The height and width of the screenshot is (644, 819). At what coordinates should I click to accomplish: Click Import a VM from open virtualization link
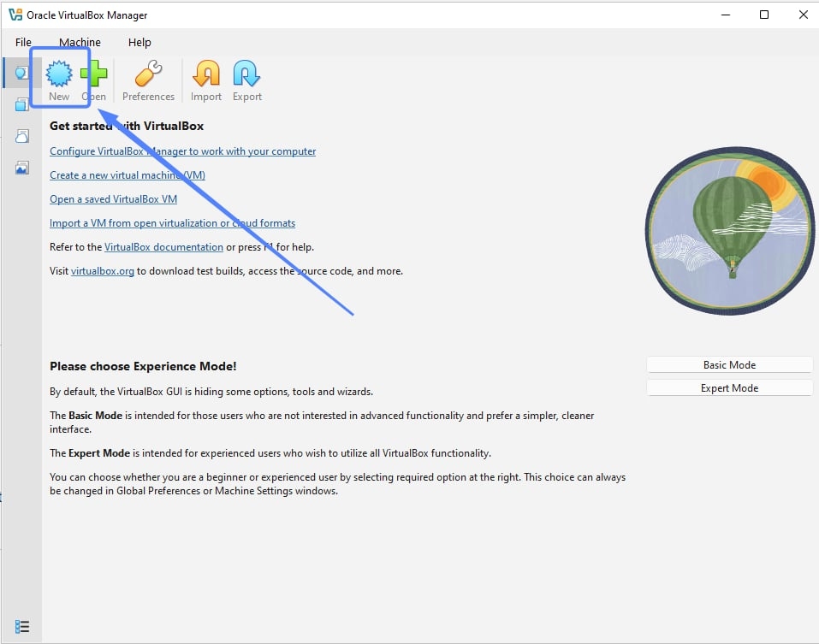pos(172,223)
